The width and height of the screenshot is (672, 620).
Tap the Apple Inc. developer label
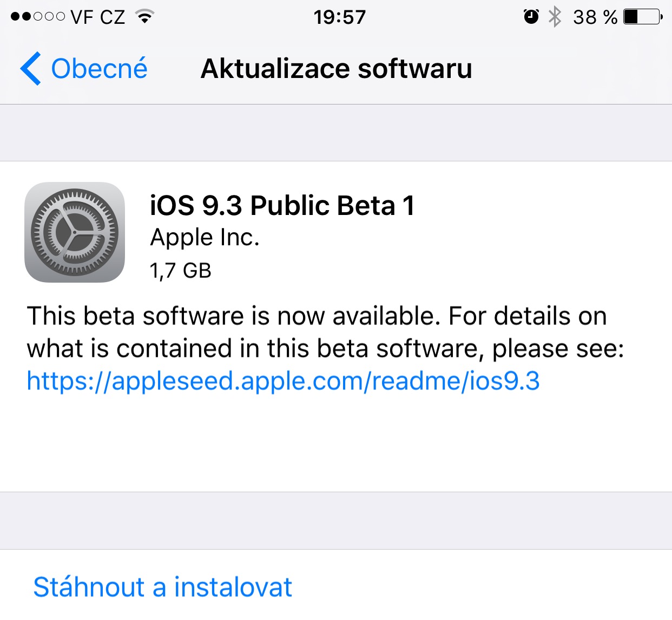205,237
